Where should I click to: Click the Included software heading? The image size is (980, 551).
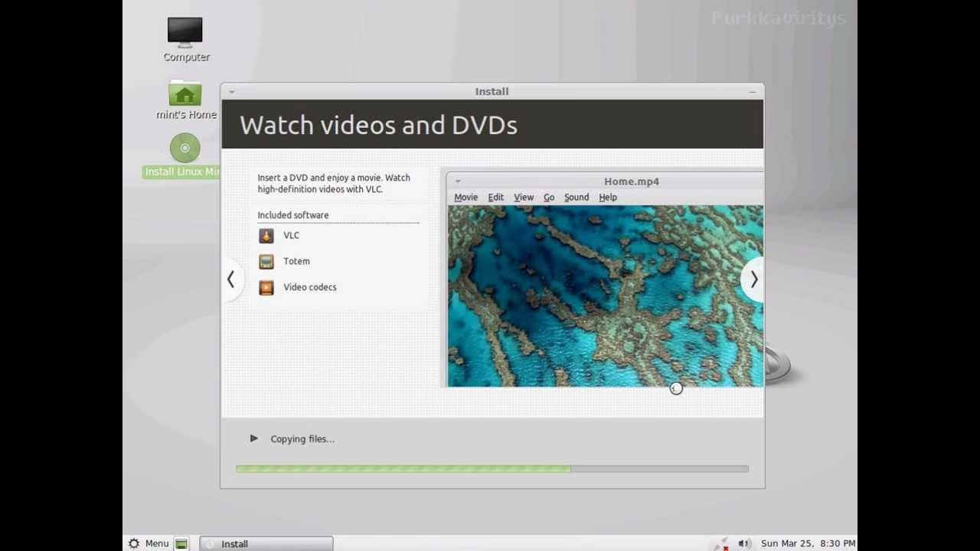(292, 215)
